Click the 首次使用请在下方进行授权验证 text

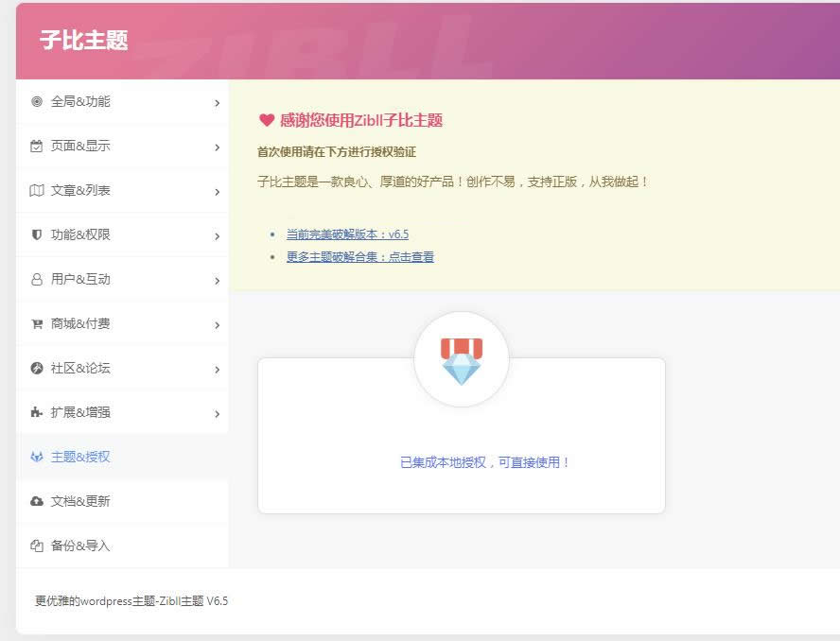(337, 152)
